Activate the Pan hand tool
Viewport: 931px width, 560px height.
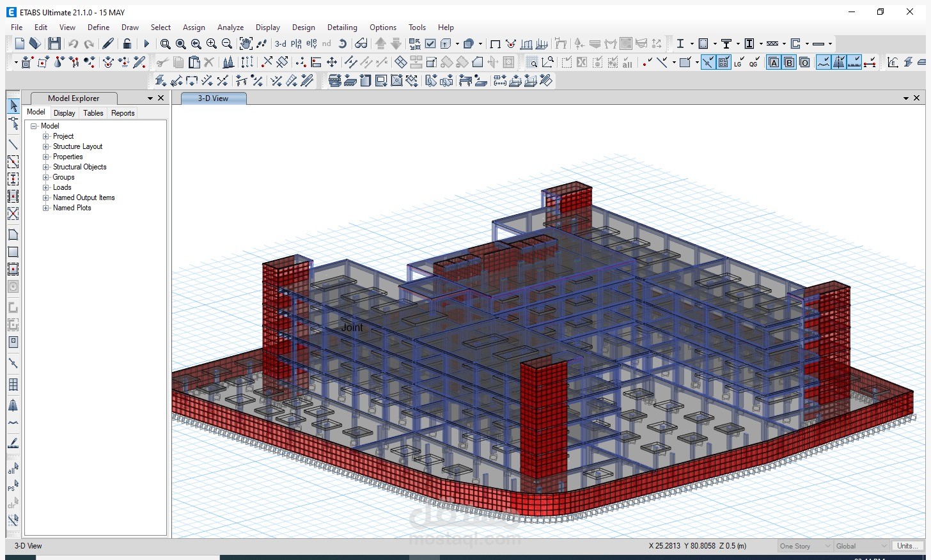coord(246,43)
